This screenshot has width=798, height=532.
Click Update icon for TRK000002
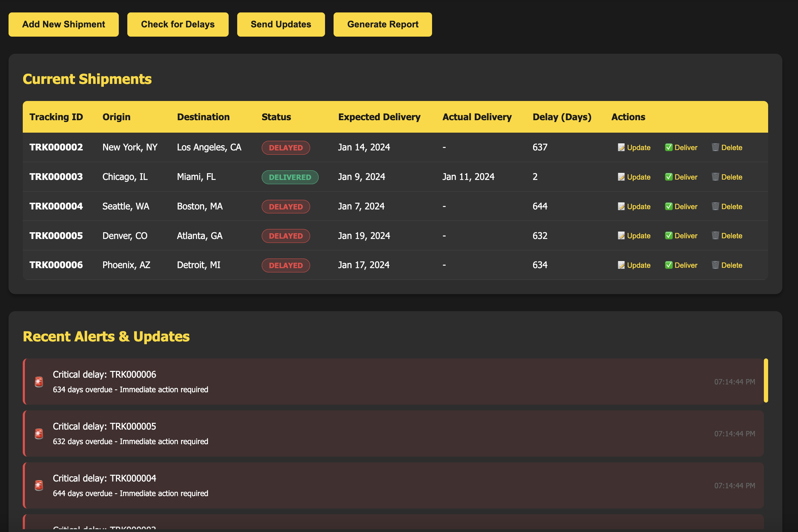(621, 148)
